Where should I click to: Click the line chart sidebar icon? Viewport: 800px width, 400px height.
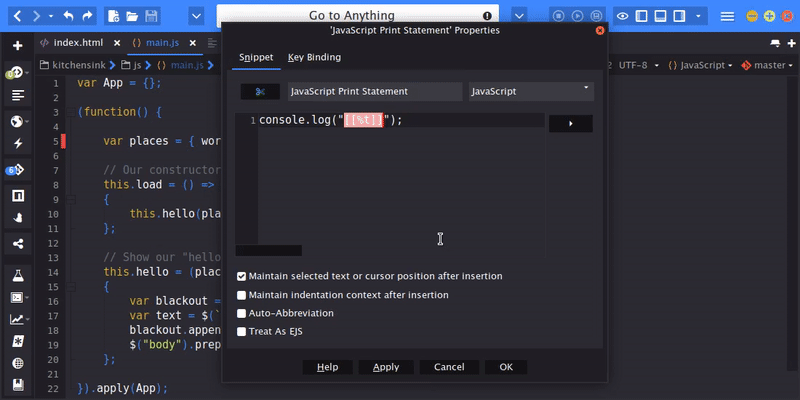[17, 319]
